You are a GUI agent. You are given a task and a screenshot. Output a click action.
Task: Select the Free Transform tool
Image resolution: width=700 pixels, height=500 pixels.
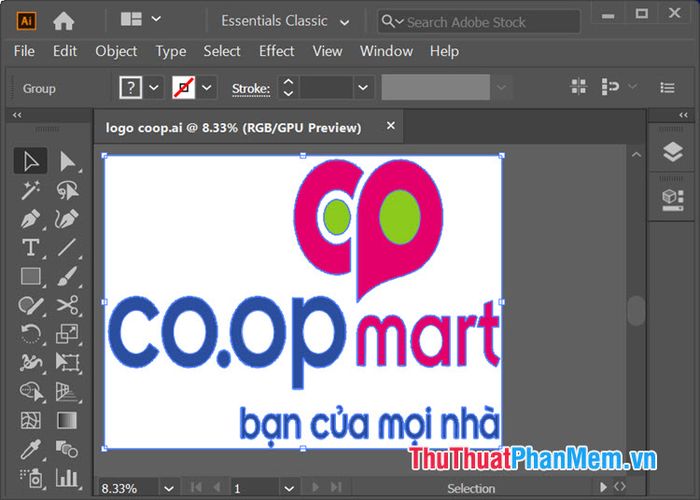[67, 362]
